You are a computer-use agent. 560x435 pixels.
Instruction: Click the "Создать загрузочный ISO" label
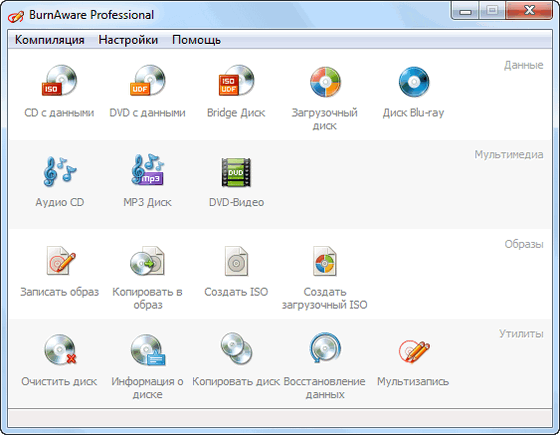tap(325, 298)
